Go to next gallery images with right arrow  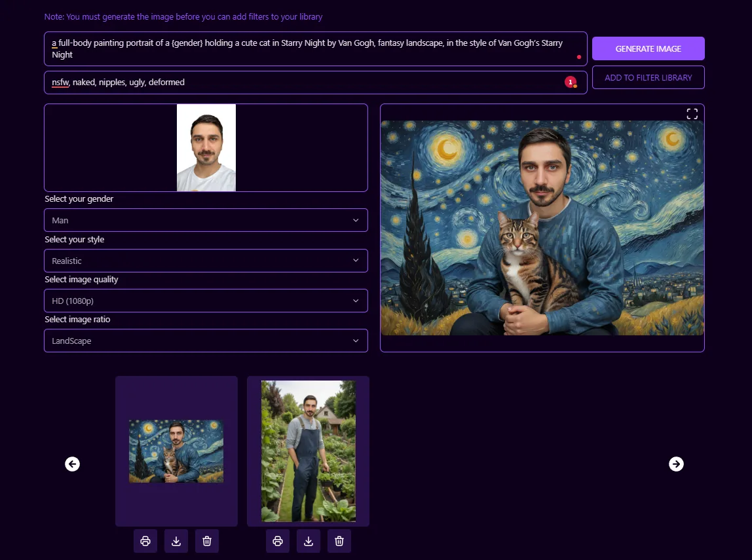(x=676, y=464)
